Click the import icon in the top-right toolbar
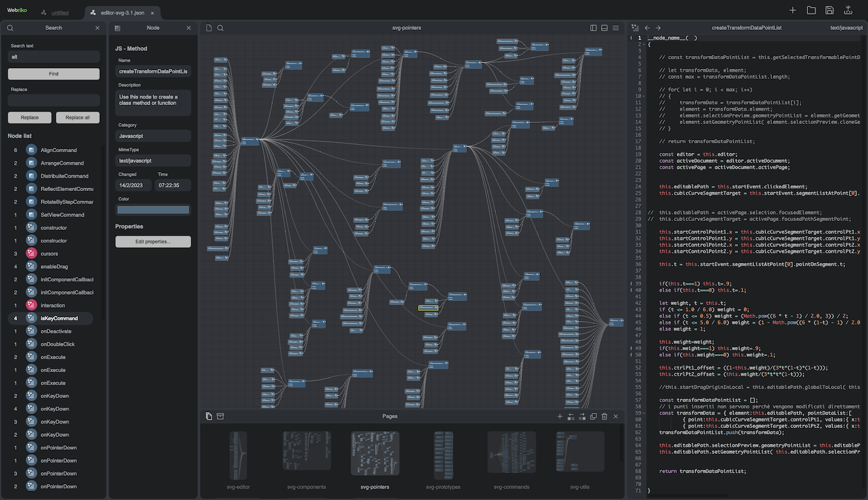The height and width of the screenshot is (500, 868). [848, 10]
